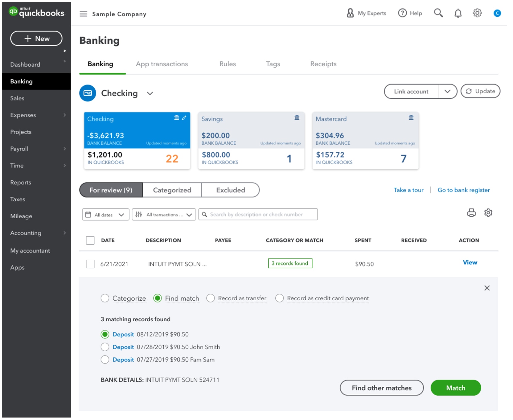Viewport: 513px width, 420px height.
Task: Click the blue Checking account card icon
Action: 88,93
